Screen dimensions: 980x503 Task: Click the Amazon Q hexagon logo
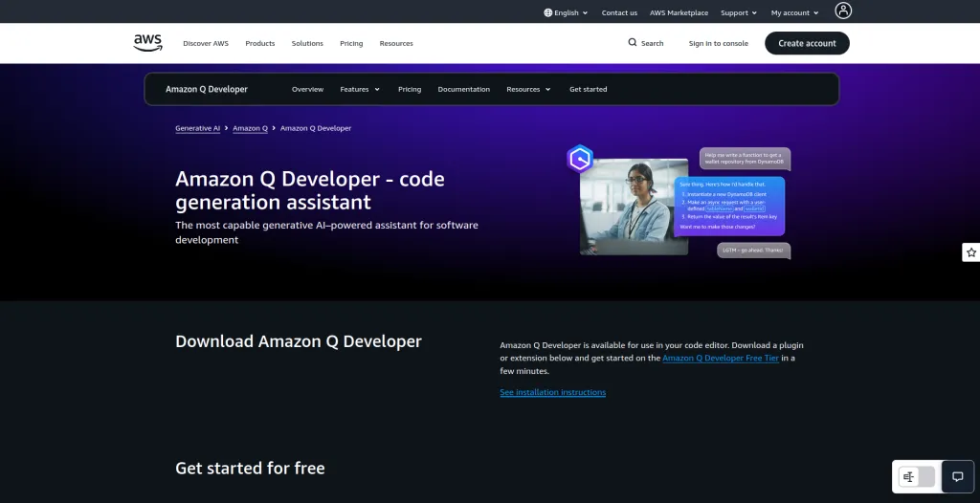(580, 160)
